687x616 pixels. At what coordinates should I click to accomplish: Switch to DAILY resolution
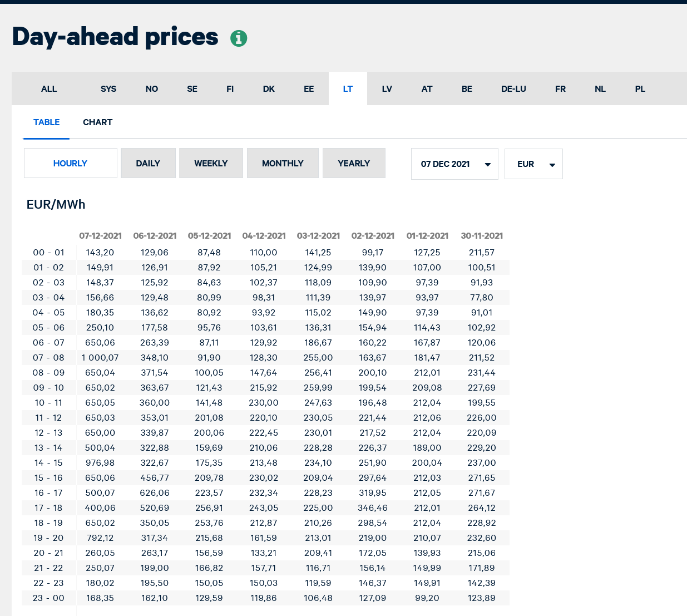[148, 163]
